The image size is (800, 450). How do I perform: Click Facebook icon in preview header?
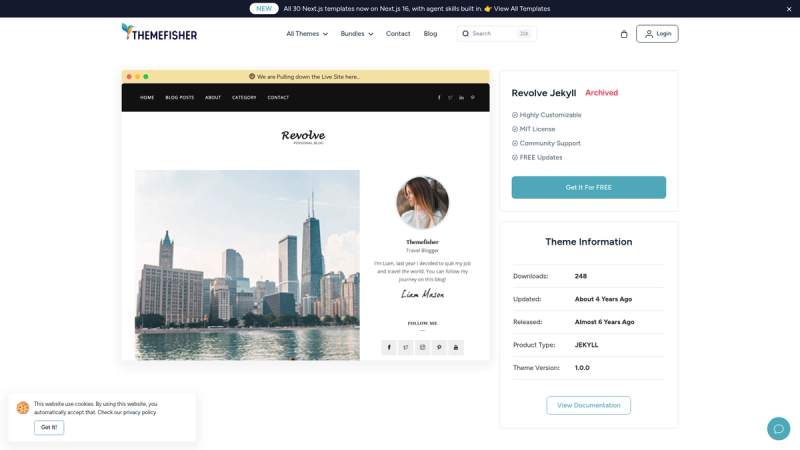point(439,97)
